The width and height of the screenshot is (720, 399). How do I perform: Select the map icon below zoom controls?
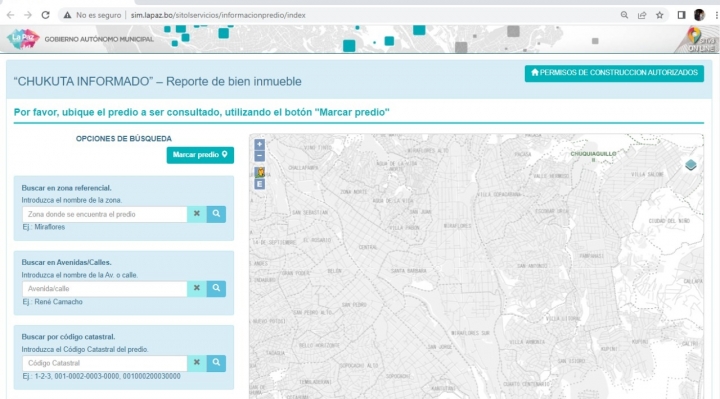260,172
